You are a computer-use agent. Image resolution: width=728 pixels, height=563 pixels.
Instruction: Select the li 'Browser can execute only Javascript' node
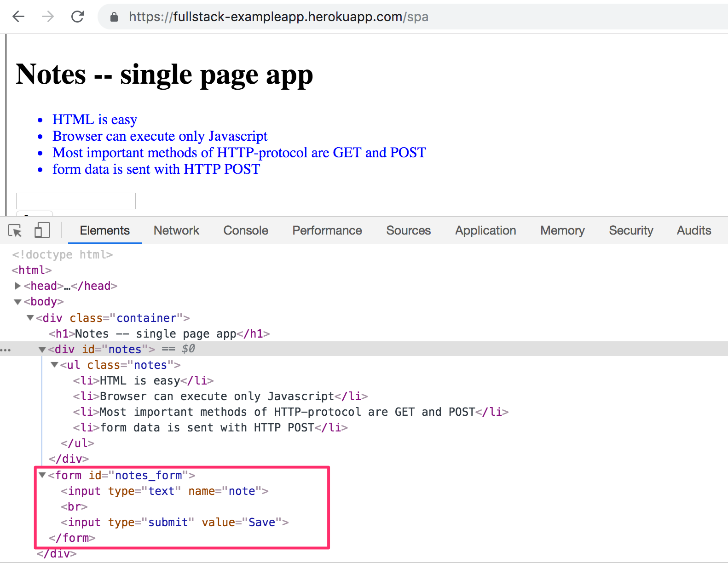click(x=220, y=396)
